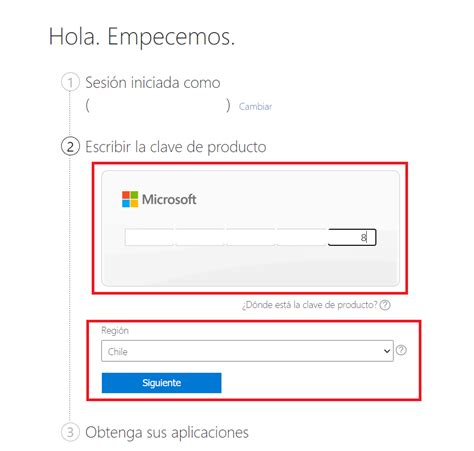
Task: Open the help icon beside product key question
Action: click(385, 305)
